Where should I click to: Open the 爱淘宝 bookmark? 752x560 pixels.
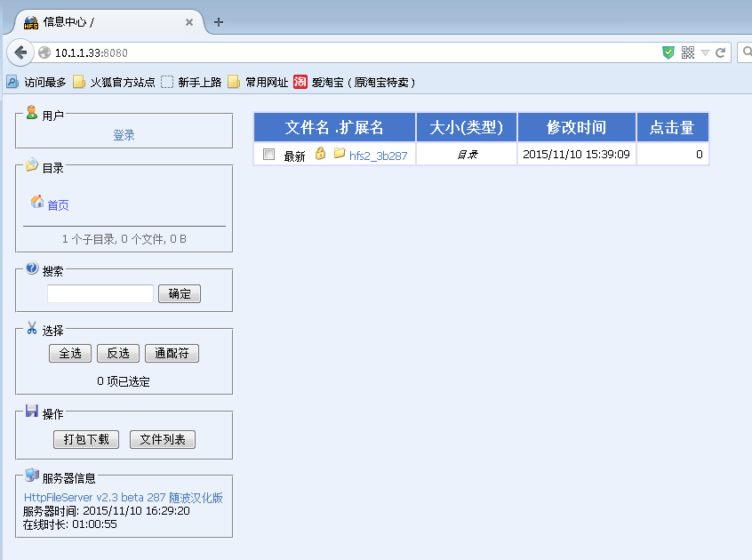(355, 82)
